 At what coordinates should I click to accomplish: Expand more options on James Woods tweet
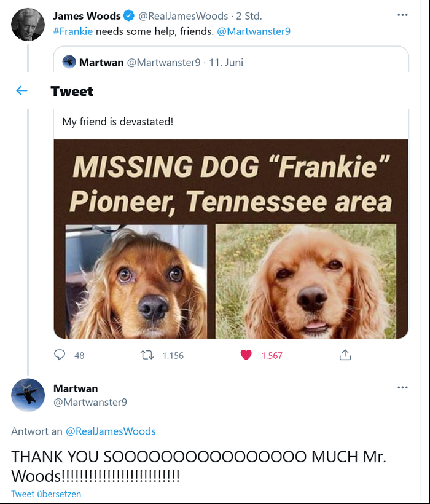tap(402, 15)
